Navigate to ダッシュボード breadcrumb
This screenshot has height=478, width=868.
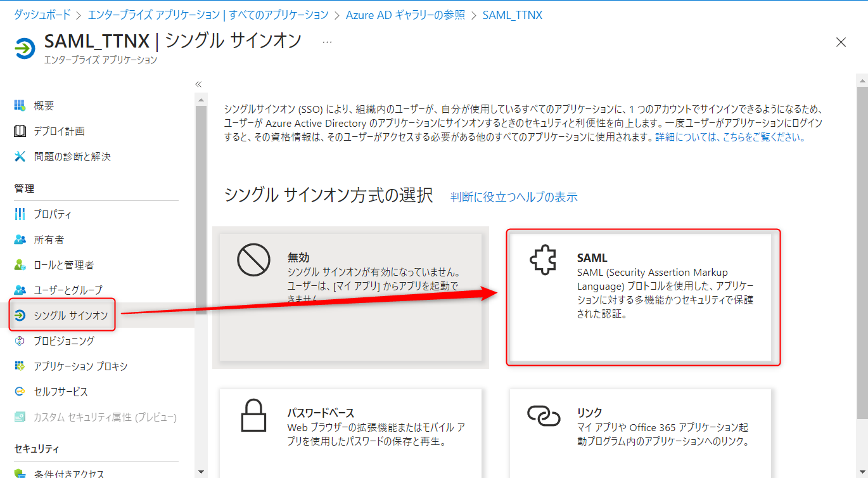point(42,15)
